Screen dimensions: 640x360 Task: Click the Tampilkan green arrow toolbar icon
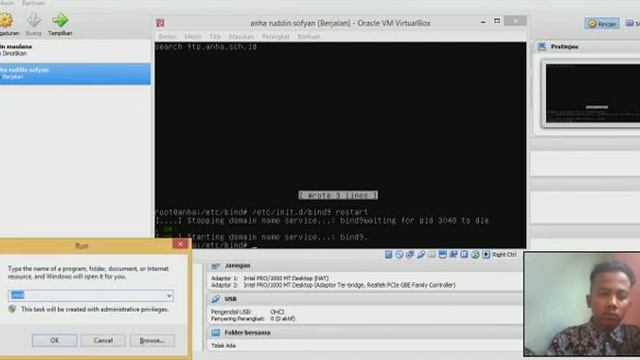(60, 20)
